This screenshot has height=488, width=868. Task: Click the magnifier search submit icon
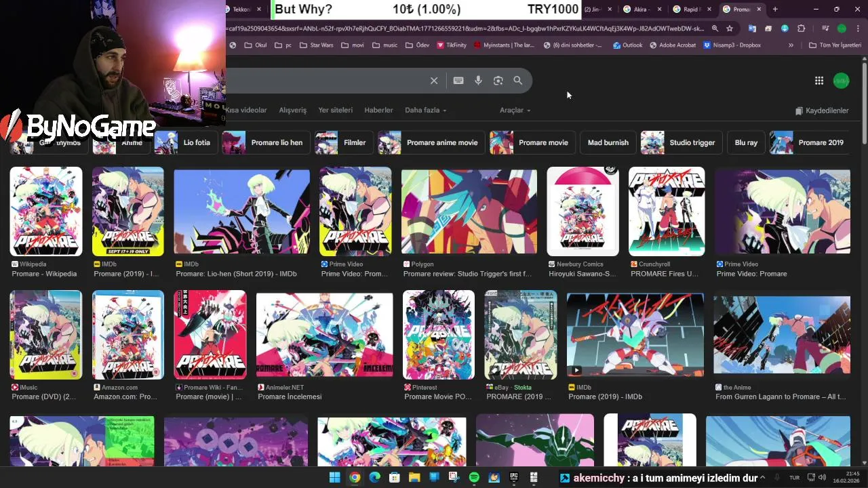point(517,81)
